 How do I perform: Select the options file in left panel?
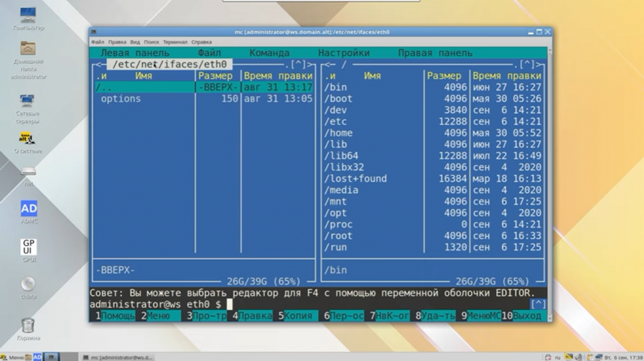pos(121,99)
